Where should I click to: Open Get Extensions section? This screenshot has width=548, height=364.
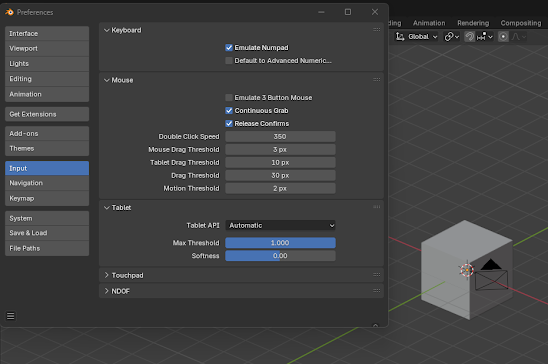coord(47,114)
